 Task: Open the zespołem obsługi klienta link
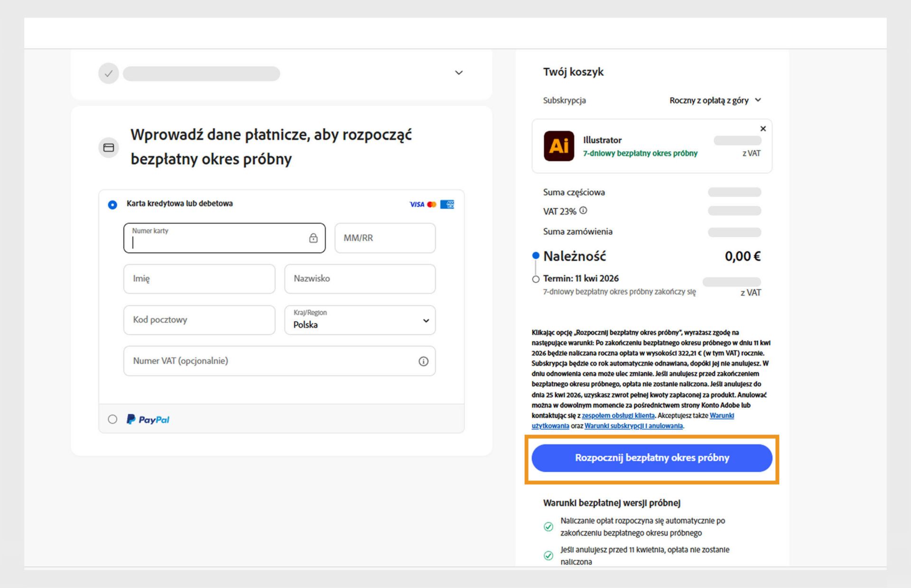(x=619, y=415)
